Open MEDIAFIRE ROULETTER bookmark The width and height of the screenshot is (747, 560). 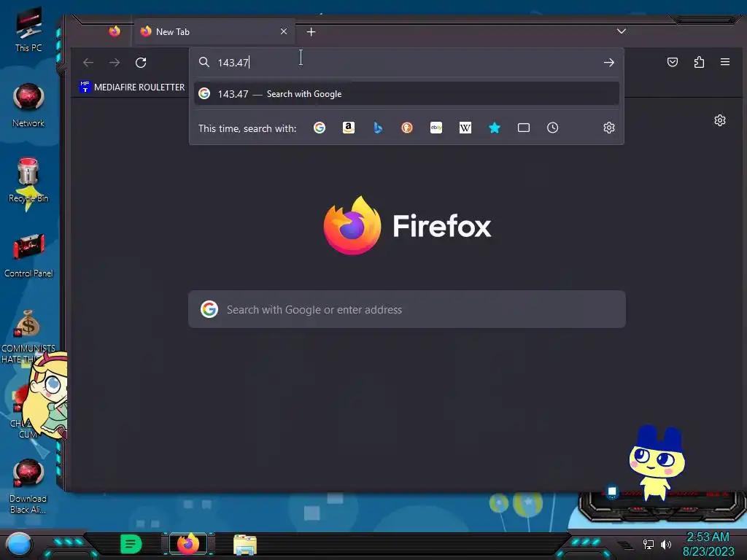(132, 87)
